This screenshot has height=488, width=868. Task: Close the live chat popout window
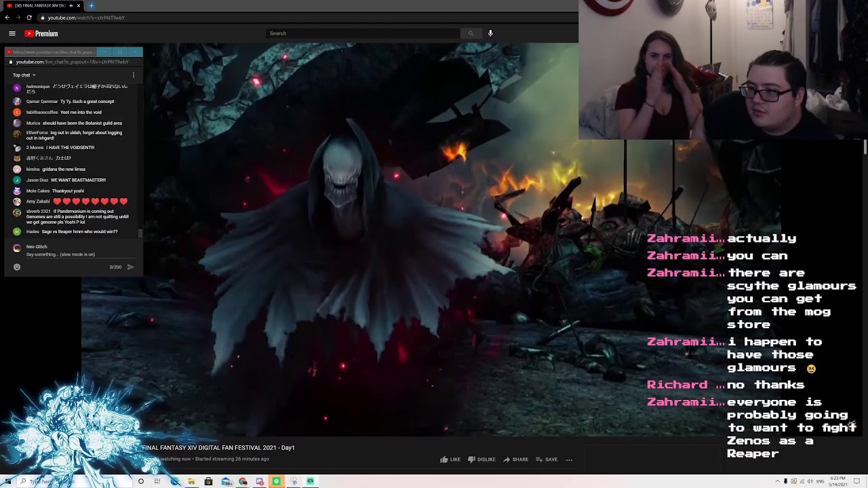click(134, 52)
